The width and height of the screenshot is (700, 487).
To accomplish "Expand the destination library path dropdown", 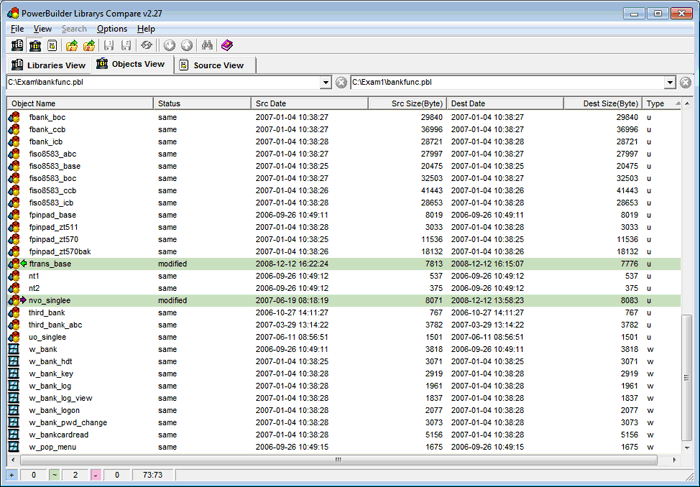I will (669, 82).
